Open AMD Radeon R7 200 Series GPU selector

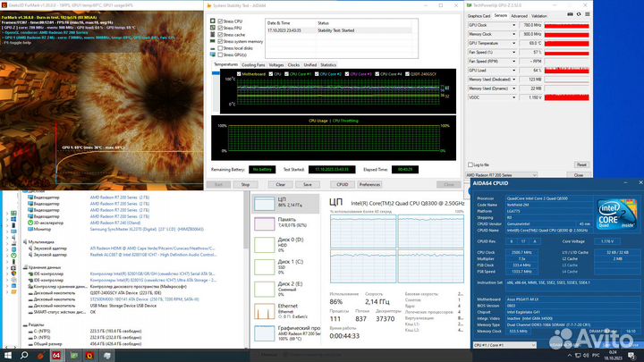pos(501,175)
